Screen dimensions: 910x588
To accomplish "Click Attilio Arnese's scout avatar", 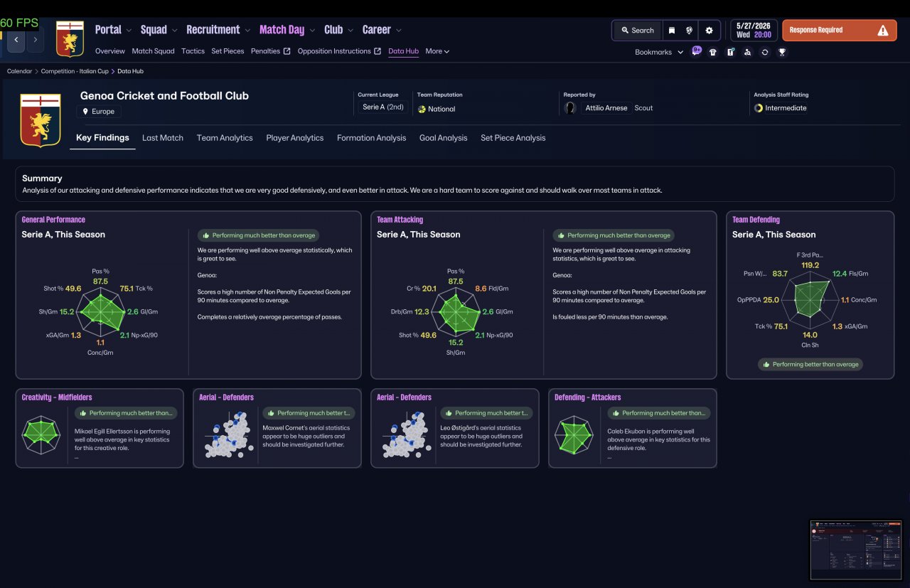I will coord(570,108).
